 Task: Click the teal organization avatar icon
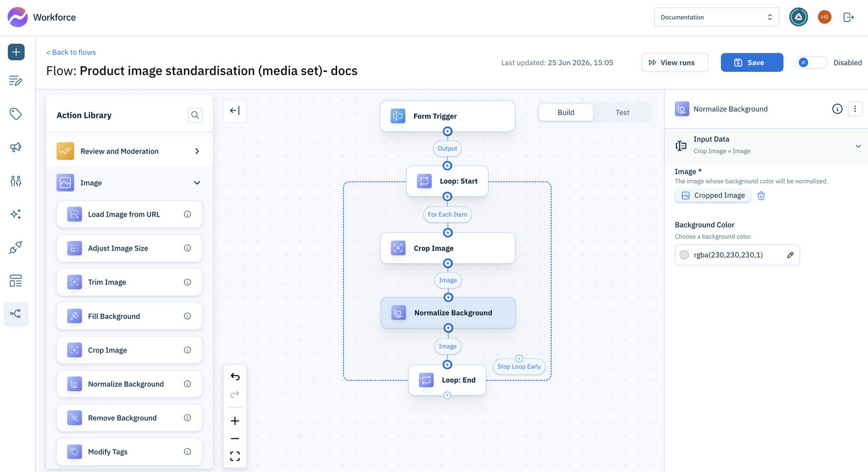click(798, 17)
